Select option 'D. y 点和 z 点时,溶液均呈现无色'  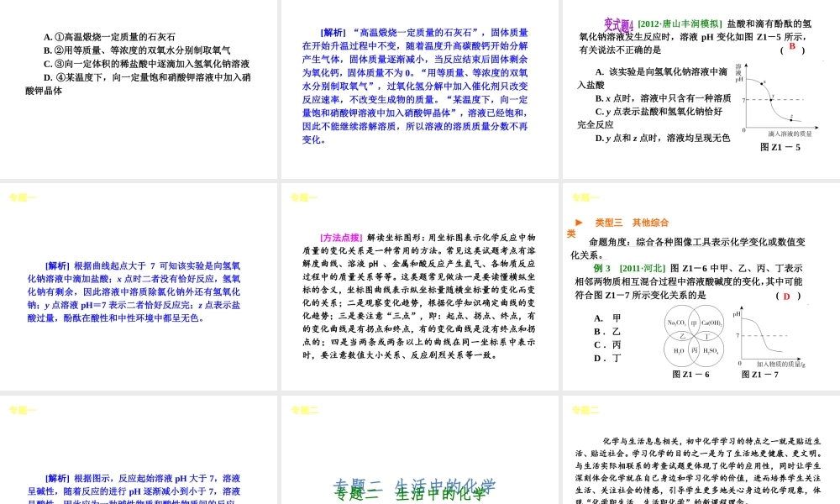[x=662, y=139]
